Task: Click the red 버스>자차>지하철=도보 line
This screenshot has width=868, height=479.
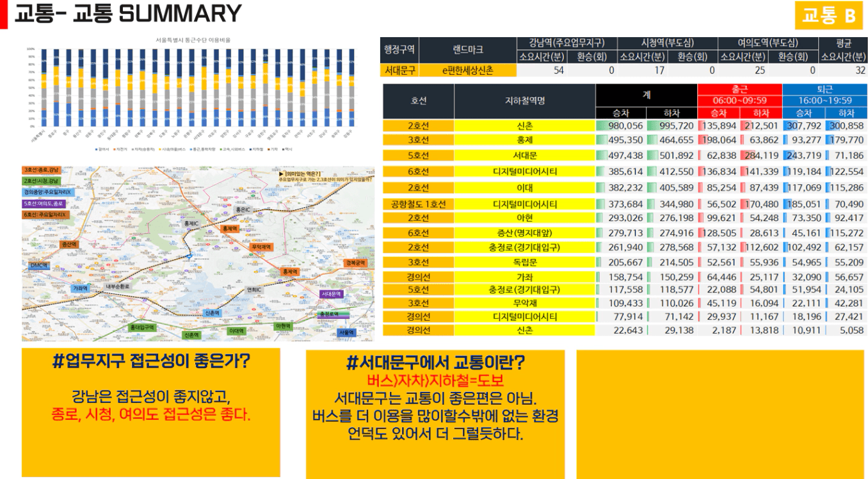Action: click(x=435, y=380)
